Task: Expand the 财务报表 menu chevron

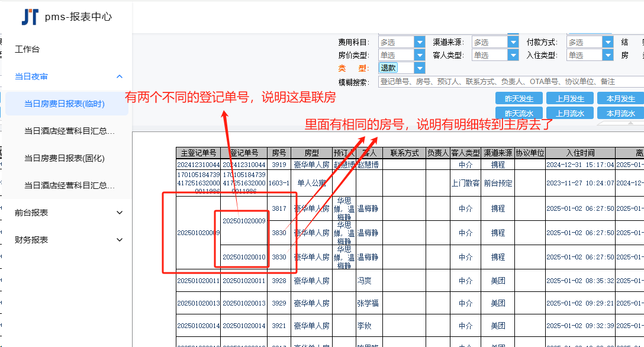Action: [x=120, y=240]
